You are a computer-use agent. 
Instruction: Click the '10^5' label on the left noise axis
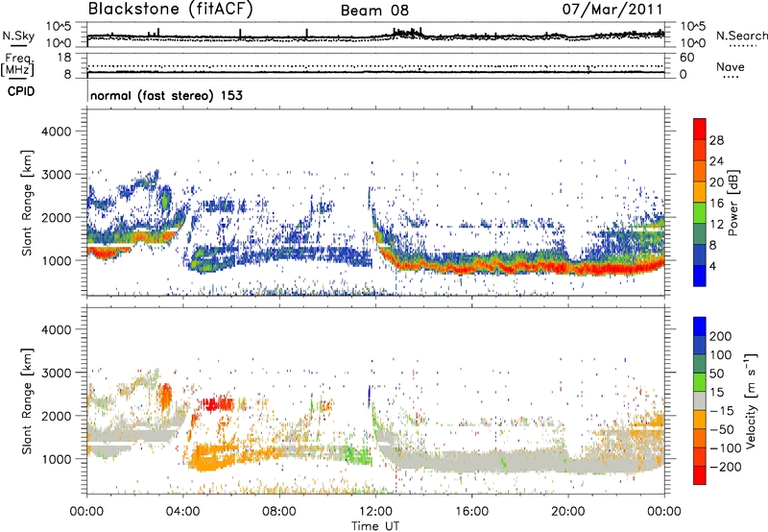(59, 26)
